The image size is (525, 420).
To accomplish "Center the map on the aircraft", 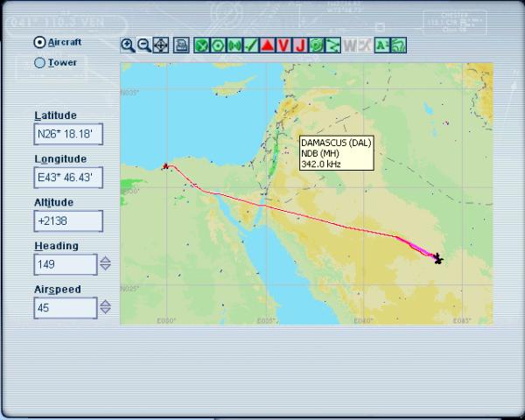I will coord(161,45).
